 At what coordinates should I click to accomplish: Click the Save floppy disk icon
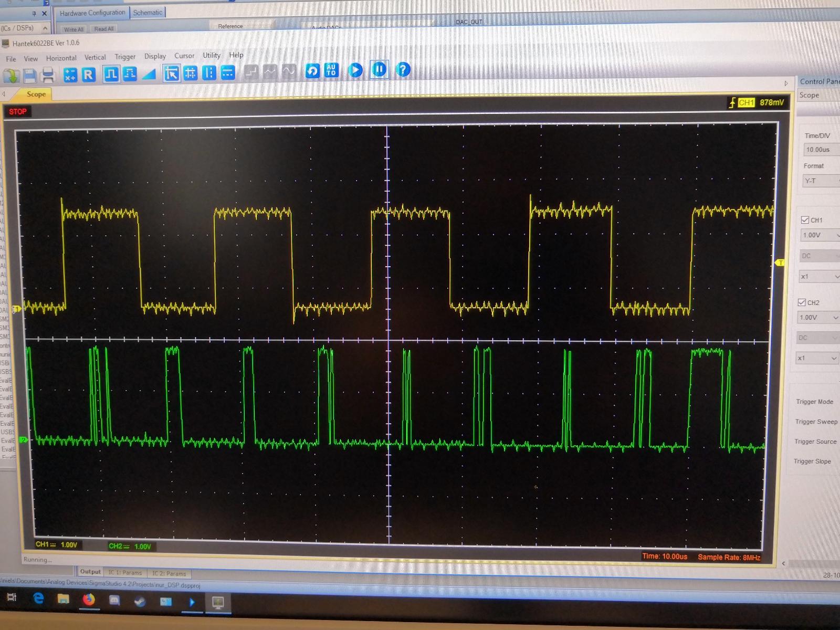coord(30,76)
